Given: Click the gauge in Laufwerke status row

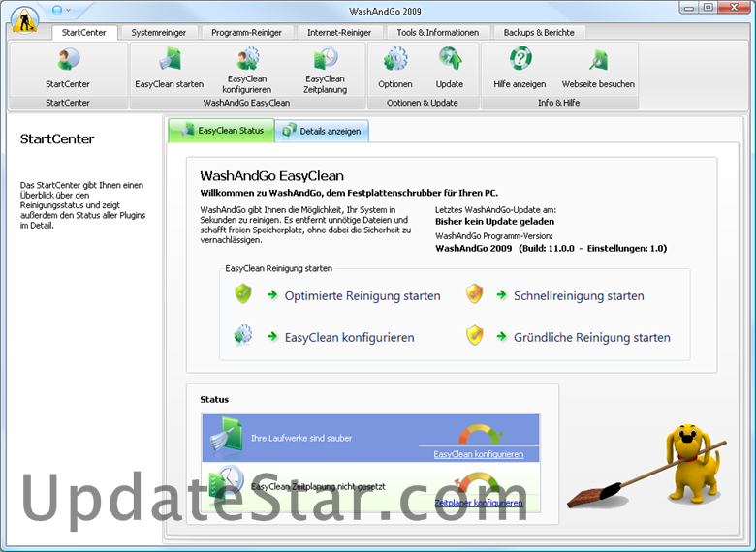Looking at the screenshot, I should (x=480, y=434).
